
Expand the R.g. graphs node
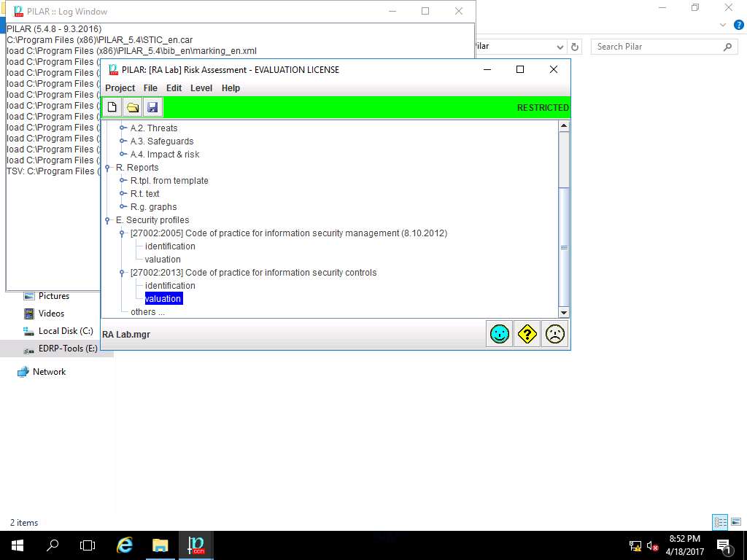tap(123, 206)
